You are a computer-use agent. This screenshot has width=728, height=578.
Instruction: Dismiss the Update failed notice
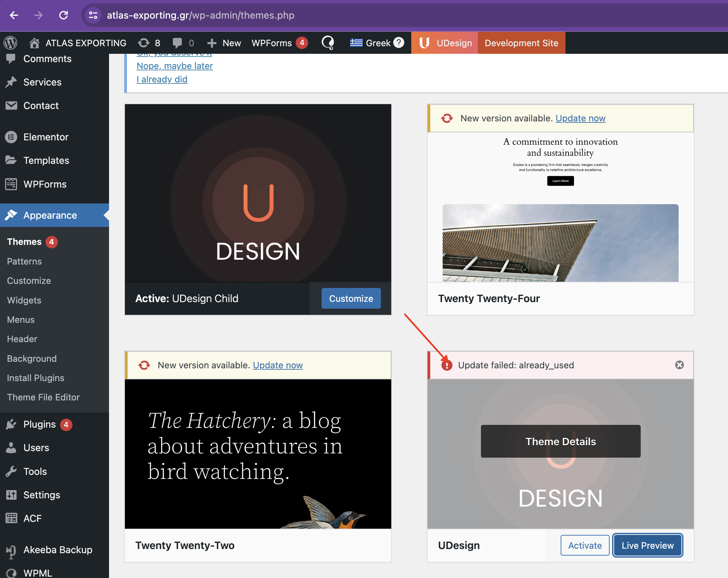pos(679,365)
